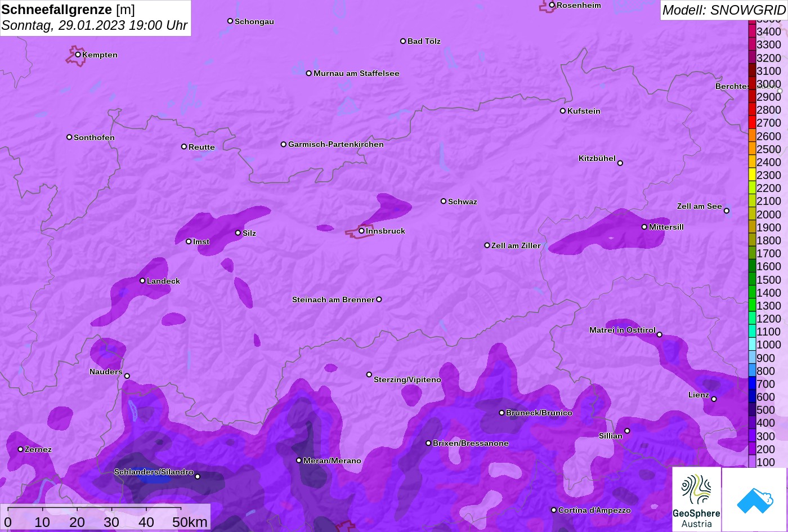This screenshot has height=532, width=788.
Task: Select the Nauders marker dot
Action: coord(127,376)
